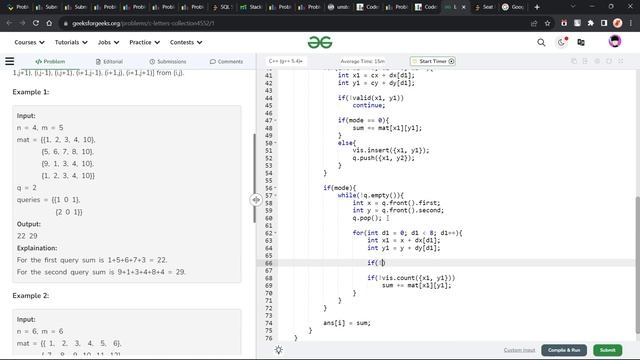Bookmark this page with the star

pos(547,23)
